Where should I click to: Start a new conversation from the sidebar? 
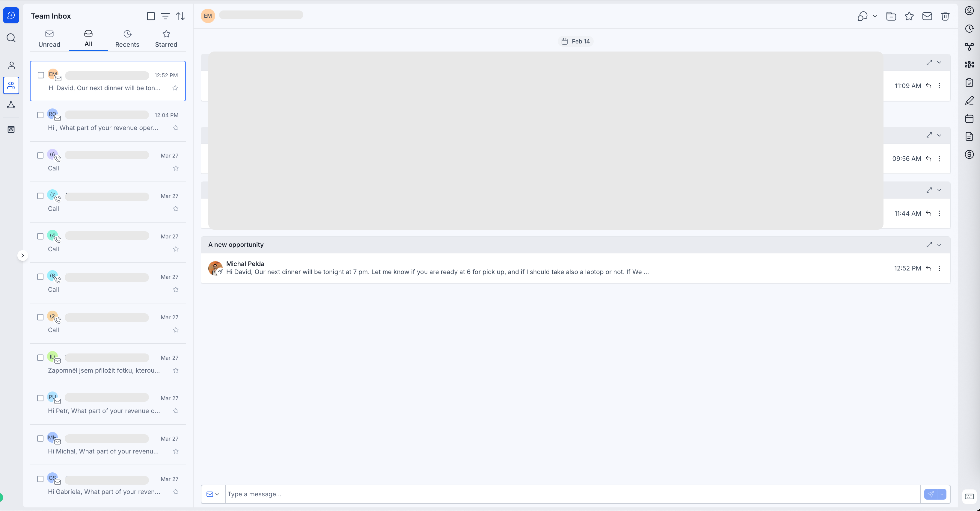[11, 15]
